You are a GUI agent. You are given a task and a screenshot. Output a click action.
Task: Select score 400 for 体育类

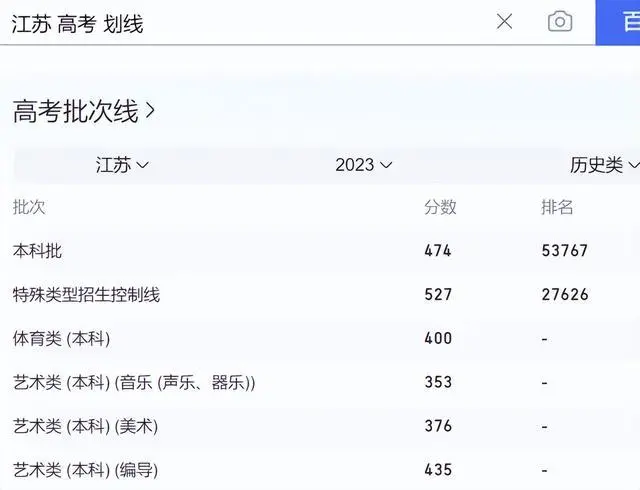438,338
